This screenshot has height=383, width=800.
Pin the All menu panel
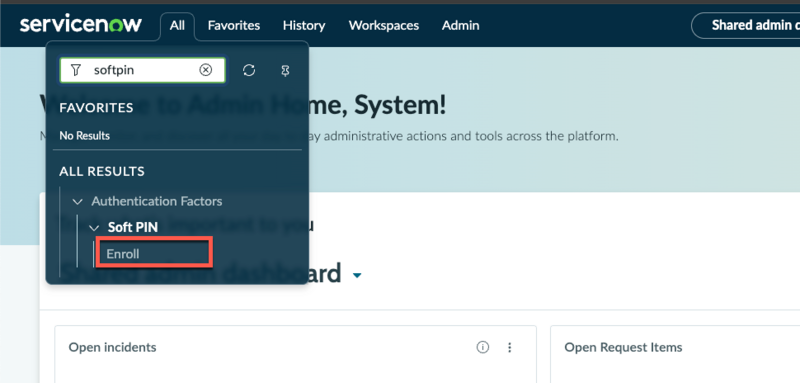pos(285,70)
